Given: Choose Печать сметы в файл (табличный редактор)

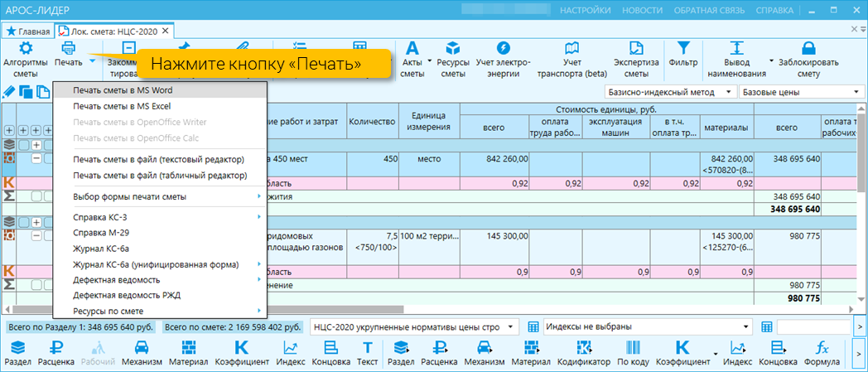Looking at the screenshot, I should (160, 175).
